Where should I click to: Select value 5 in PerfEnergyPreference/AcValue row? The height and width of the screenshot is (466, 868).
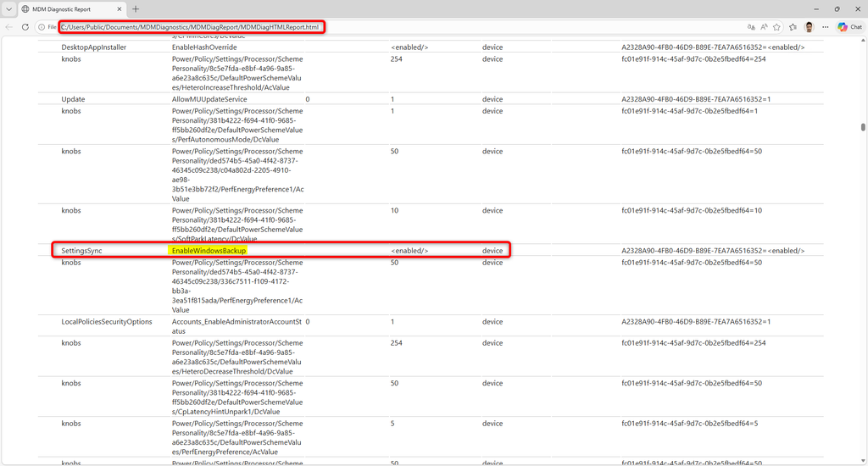[x=392, y=424]
